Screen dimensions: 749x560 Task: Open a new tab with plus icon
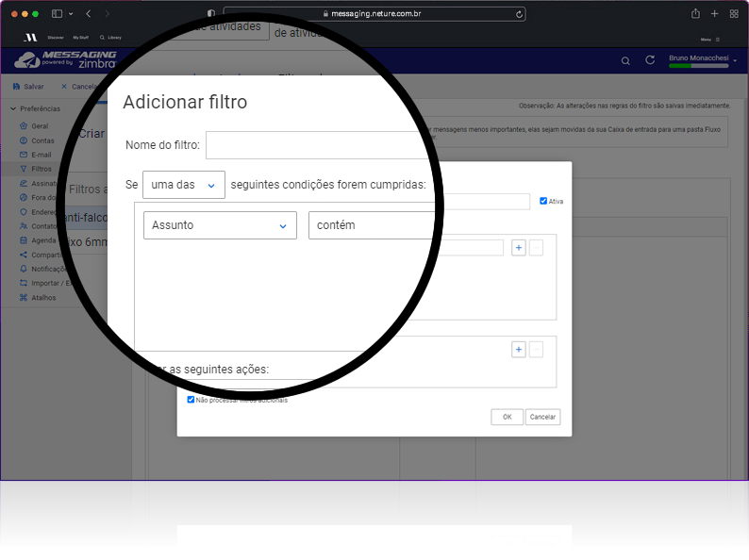pos(715,14)
